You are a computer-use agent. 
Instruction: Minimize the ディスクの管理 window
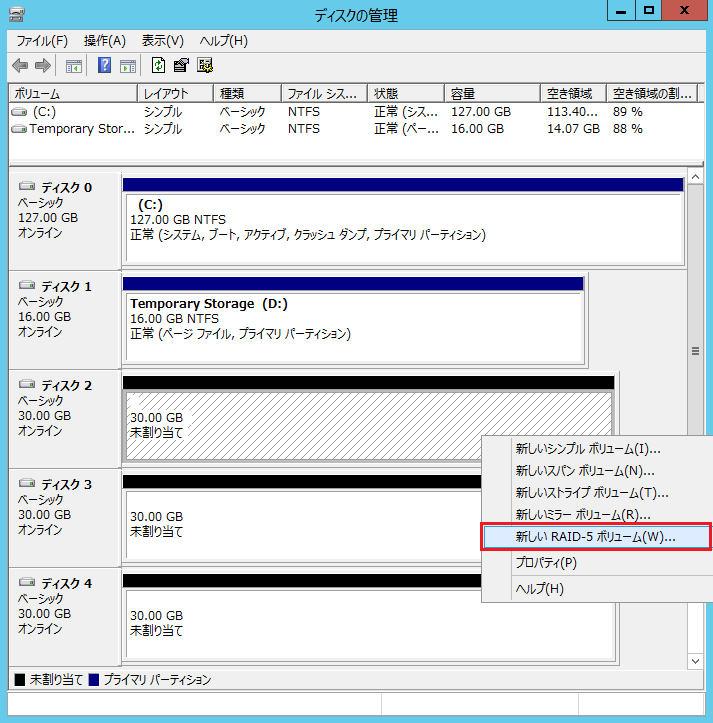click(621, 11)
